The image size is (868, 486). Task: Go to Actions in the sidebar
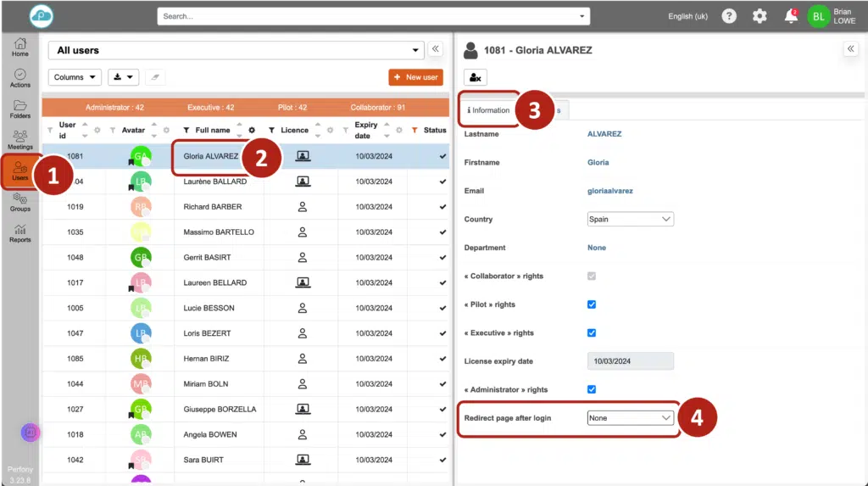coord(19,78)
